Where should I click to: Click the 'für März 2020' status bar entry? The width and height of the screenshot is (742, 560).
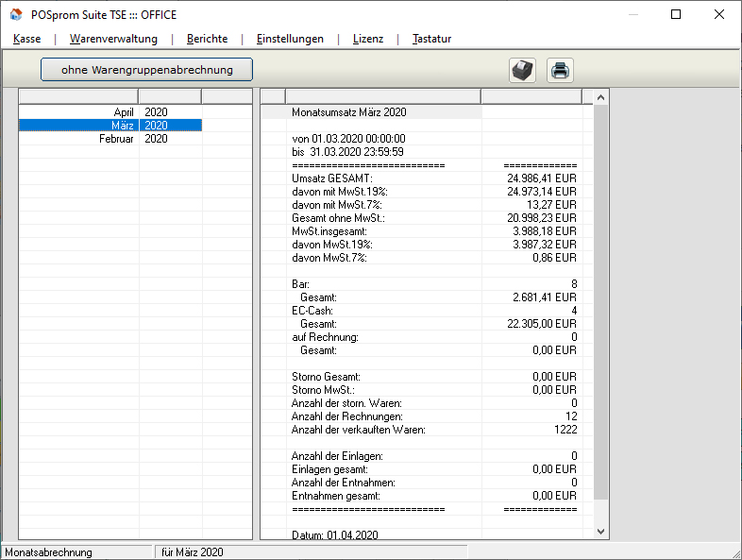(x=193, y=552)
